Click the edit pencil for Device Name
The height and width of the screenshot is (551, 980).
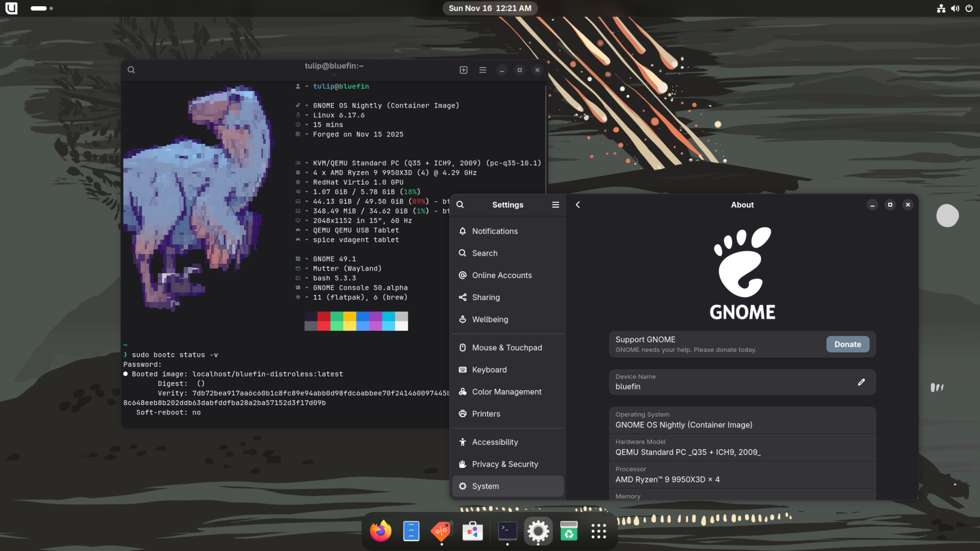click(x=861, y=382)
